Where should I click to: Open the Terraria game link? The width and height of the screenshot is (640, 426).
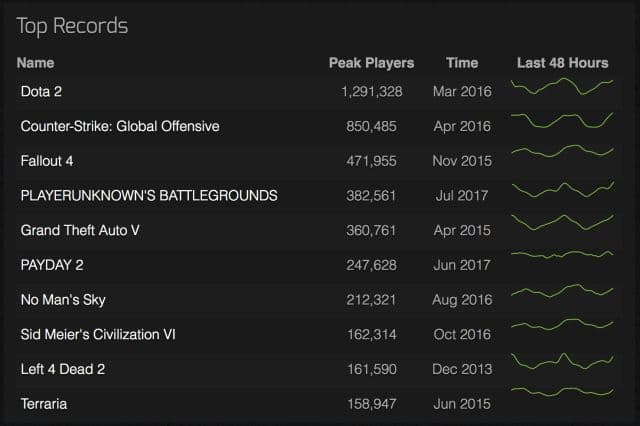44,404
